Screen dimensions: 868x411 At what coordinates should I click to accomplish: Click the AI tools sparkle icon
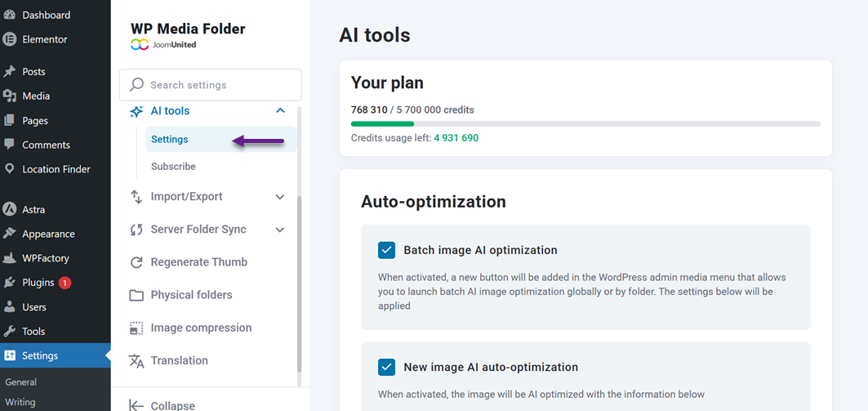(x=136, y=111)
